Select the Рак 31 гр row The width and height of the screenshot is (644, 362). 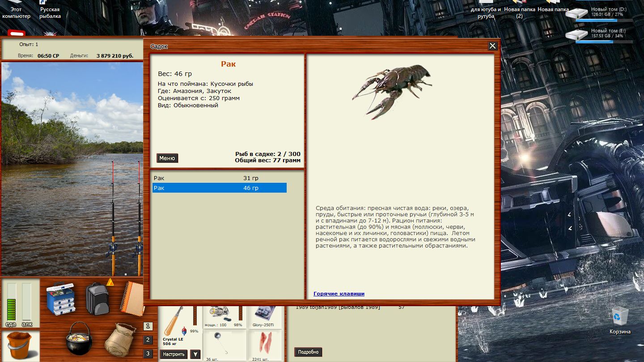[x=219, y=178]
